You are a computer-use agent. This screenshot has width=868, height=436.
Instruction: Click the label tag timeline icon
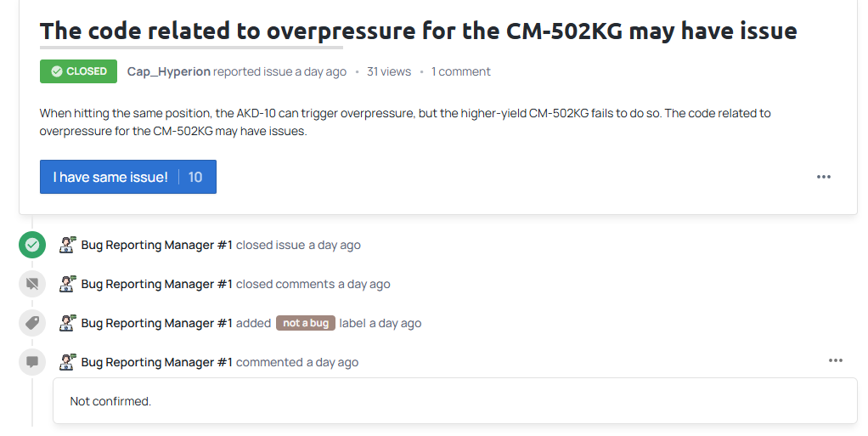click(32, 323)
